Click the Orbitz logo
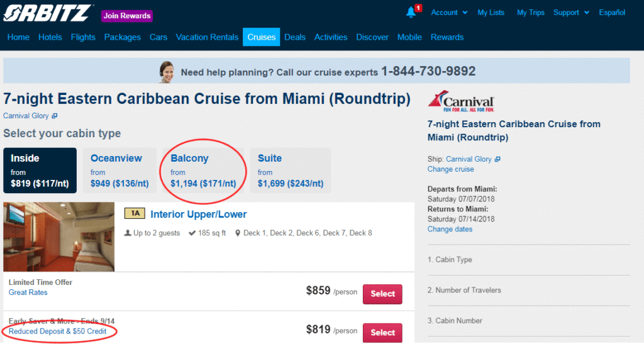The image size is (644, 346). point(47,13)
